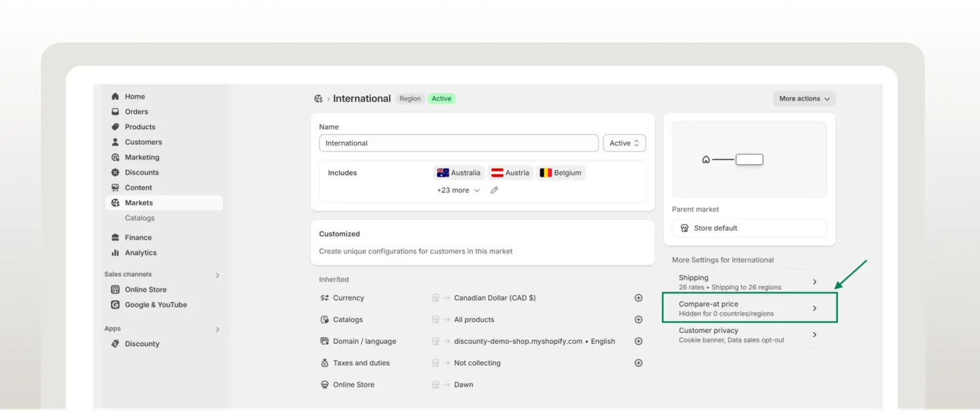The width and height of the screenshot is (980, 412).
Task: Customize Domain / language with plus icon
Action: click(638, 341)
